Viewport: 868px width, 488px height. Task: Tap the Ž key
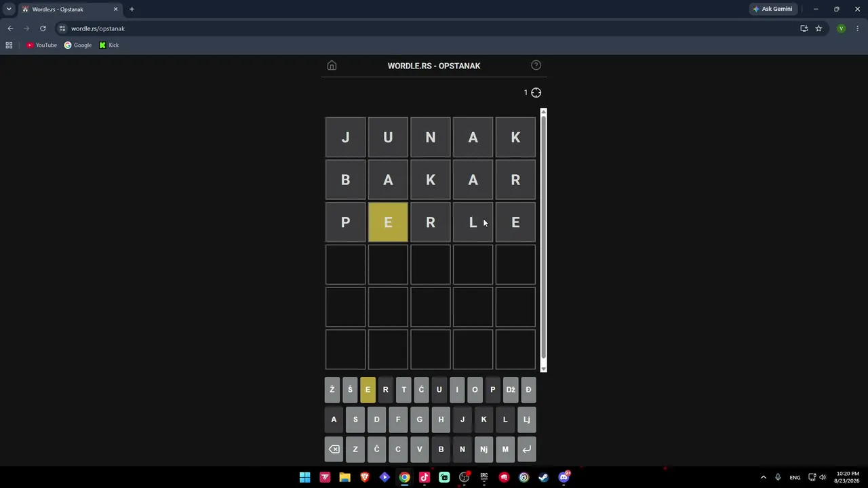[332, 390]
